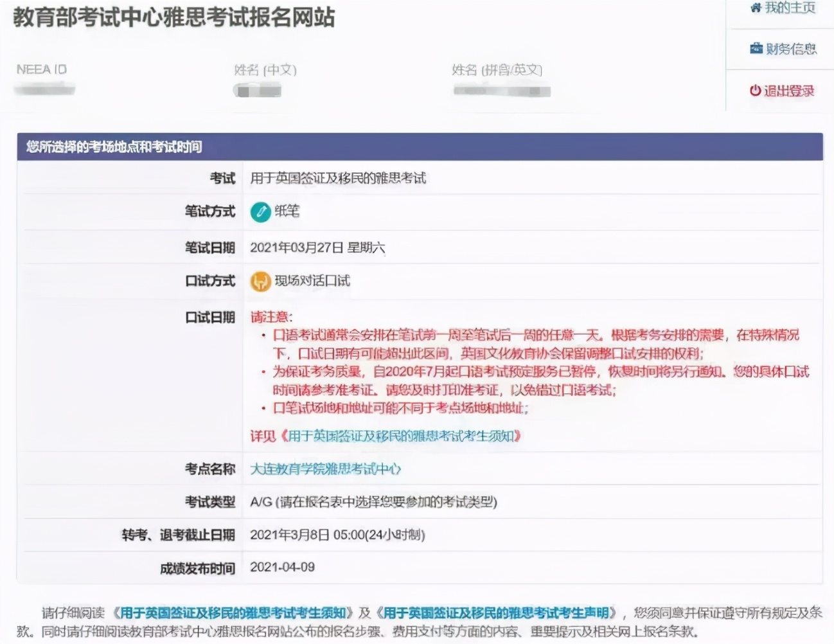Viewport: 834px width, 644px height.
Task: Click the 姓名 (中文) name field
Action: click(x=256, y=90)
